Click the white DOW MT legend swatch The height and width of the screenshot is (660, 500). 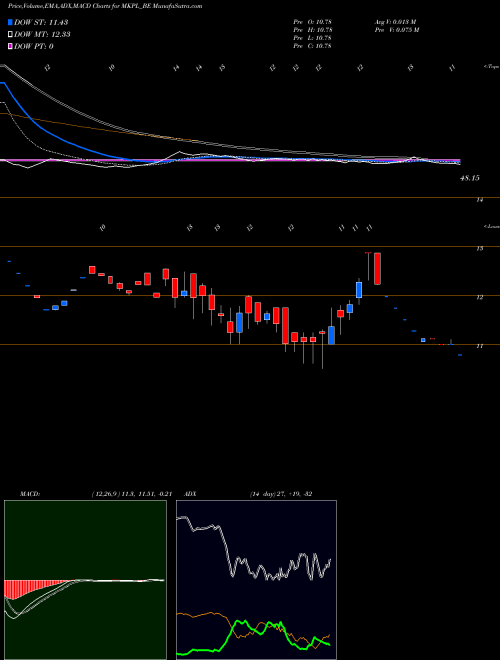tap(11, 34)
